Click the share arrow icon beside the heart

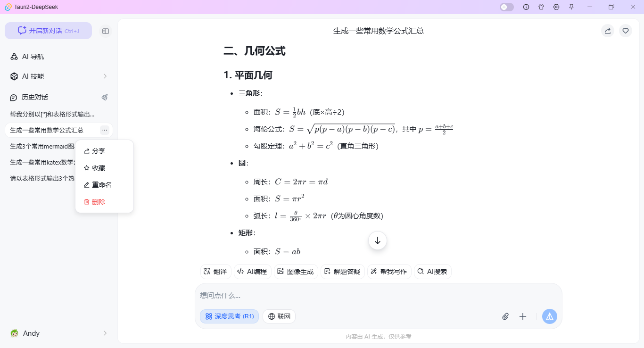pyautogui.click(x=608, y=31)
